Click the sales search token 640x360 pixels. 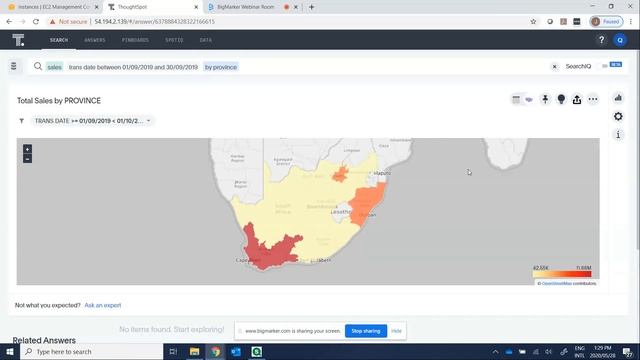54,67
